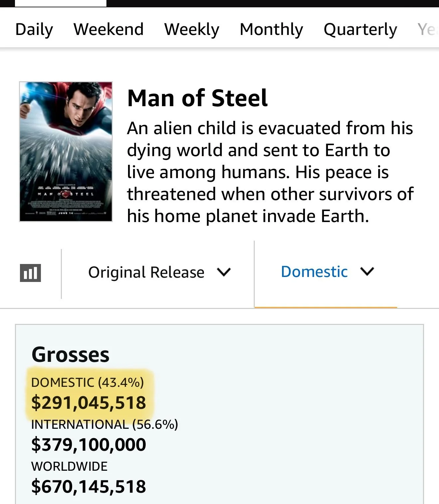The image size is (439, 504).
Task: Click the bar chart icon
Action: [x=30, y=273]
